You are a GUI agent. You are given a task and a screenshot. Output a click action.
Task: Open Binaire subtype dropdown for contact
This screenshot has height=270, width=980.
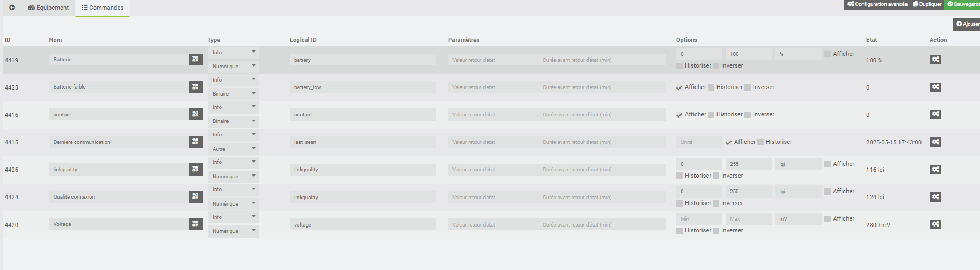coord(233,121)
